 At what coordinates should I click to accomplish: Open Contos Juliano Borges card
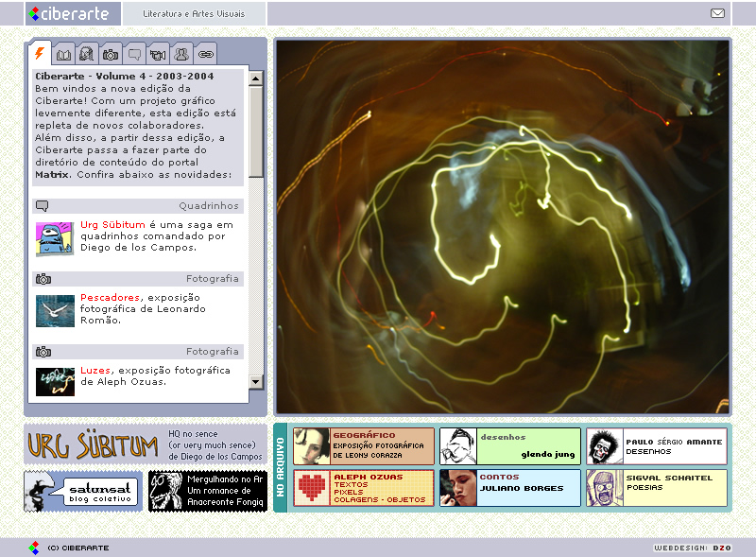point(510,488)
